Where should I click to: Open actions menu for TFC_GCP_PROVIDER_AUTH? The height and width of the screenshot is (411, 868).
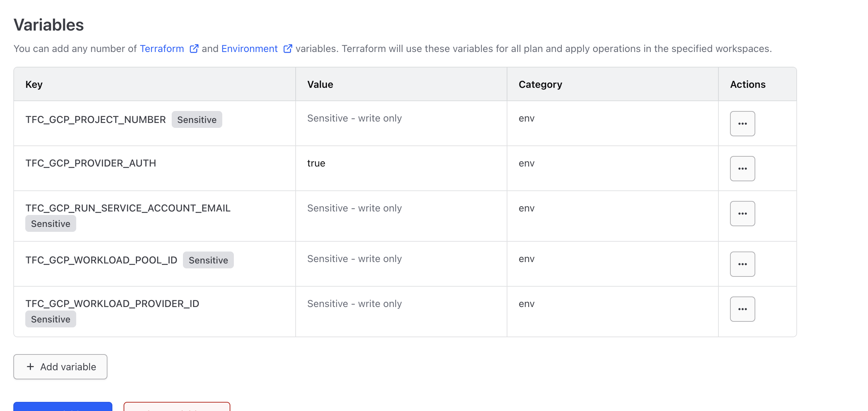coord(742,169)
